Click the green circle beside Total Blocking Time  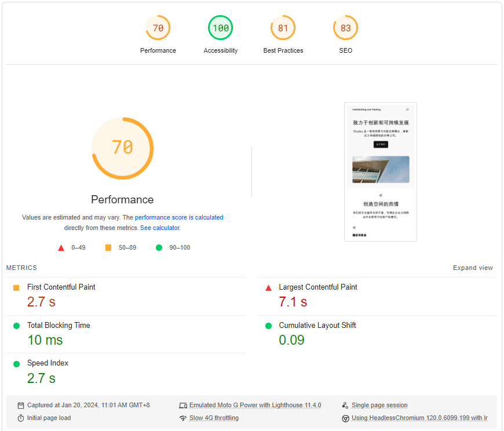coord(16,326)
